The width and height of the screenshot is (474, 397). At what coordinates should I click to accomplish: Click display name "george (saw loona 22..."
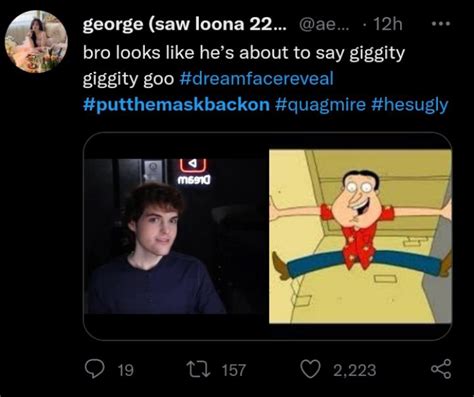(x=184, y=24)
